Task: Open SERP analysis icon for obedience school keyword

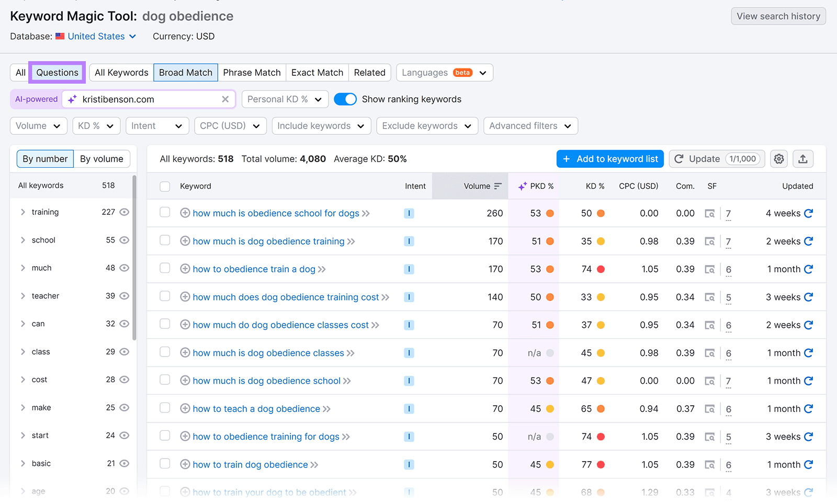Action: [x=710, y=213]
